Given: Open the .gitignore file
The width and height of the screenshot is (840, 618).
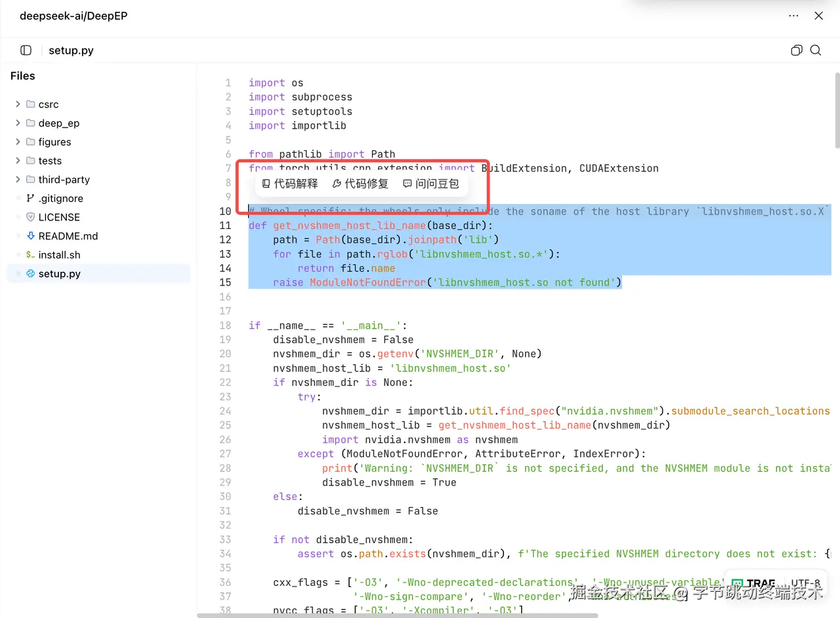Looking at the screenshot, I should pos(98,198).
